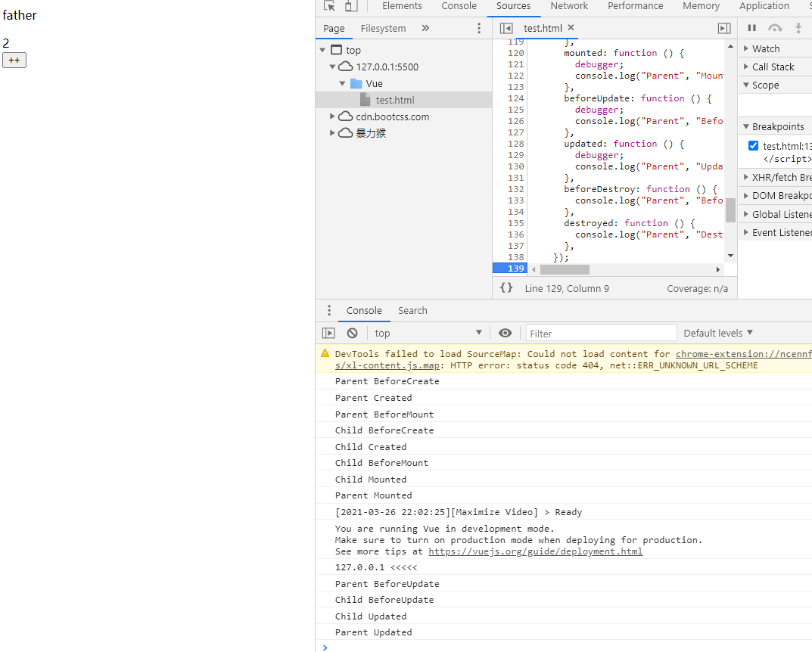Click the test.html file icon in tree
The image size is (812, 652).
365,99
